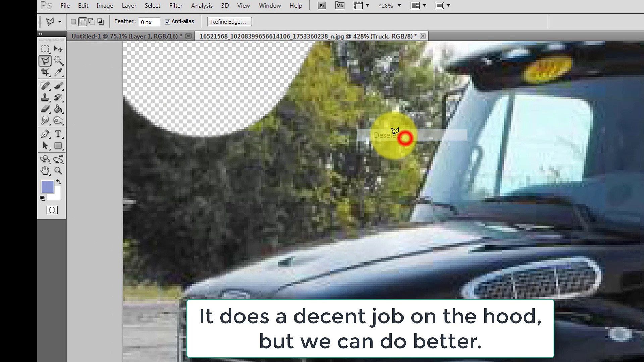Open the zoom level 428% dropdown
Image resolution: width=644 pixels, height=362 pixels.
pos(399,6)
